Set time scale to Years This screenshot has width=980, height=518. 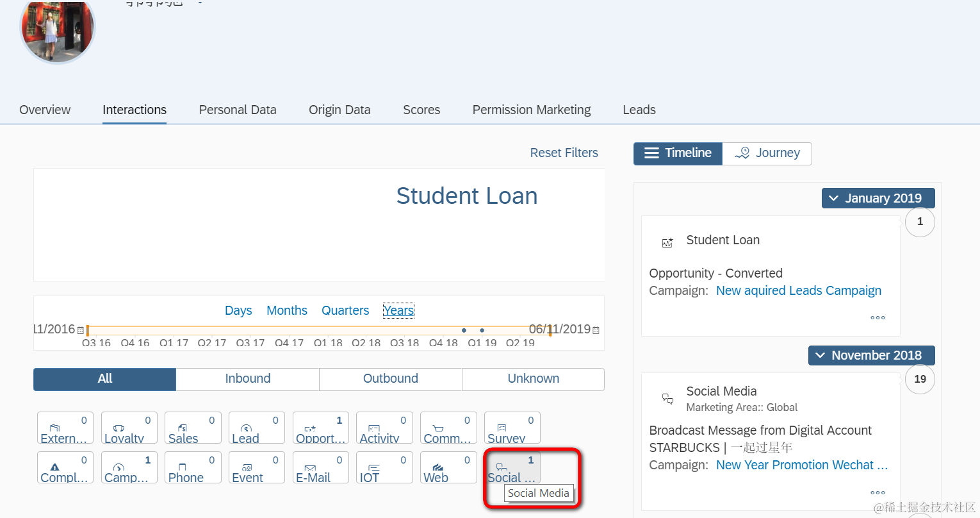click(398, 310)
